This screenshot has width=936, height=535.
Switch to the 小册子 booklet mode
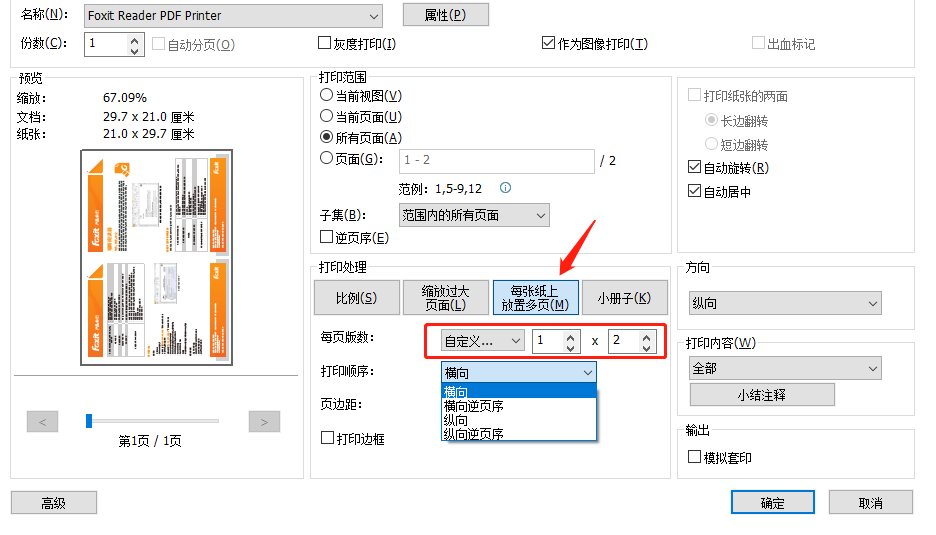624,298
